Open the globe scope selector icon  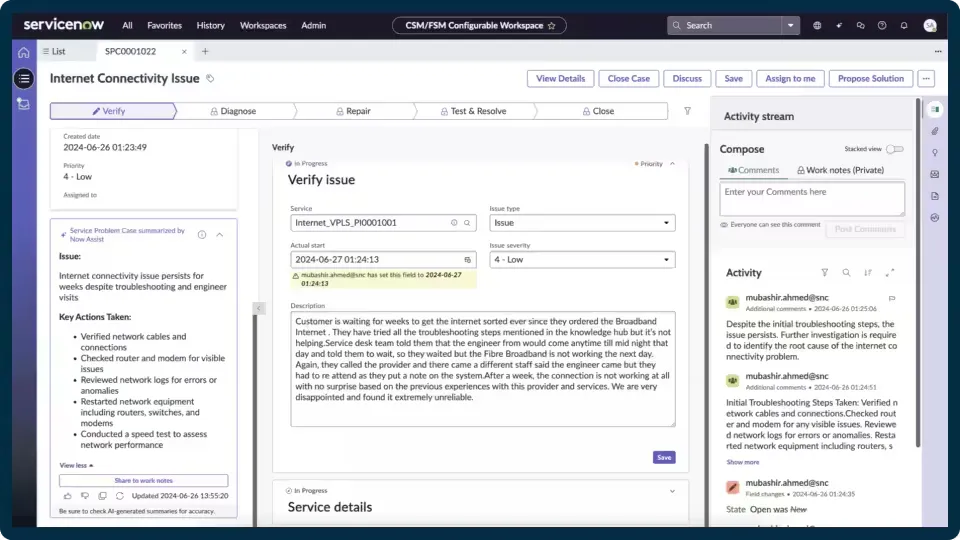pos(817,25)
